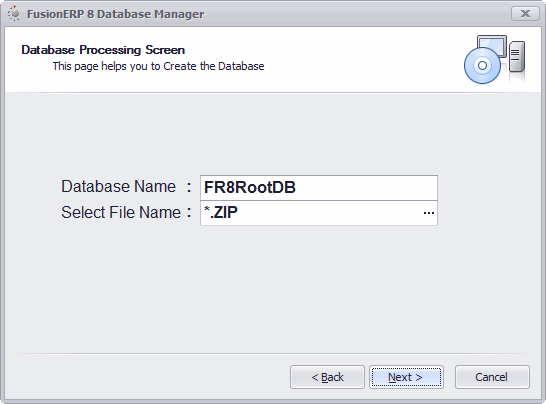Go to the previous step with Back
The image size is (546, 404).
tap(327, 377)
